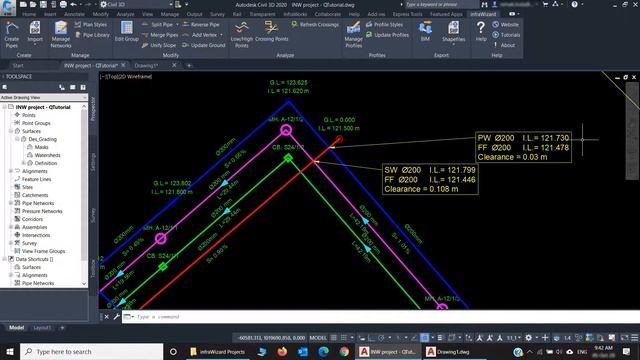Viewport: 640px width, 360px height.
Task: Click the Plot printer icon
Action: coord(63,4)
